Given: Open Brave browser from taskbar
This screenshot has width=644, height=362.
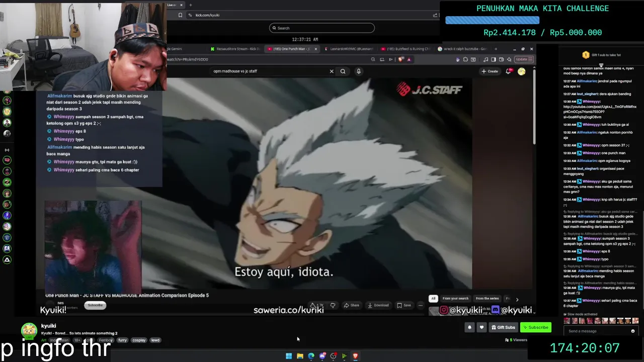Looking at the screenshot, I should [355, 356].
